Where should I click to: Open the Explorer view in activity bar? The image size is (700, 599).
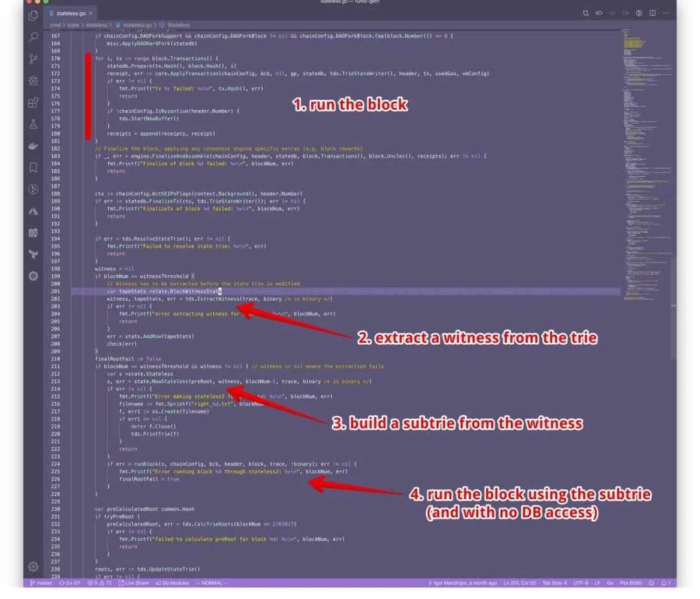pos(33,16)
